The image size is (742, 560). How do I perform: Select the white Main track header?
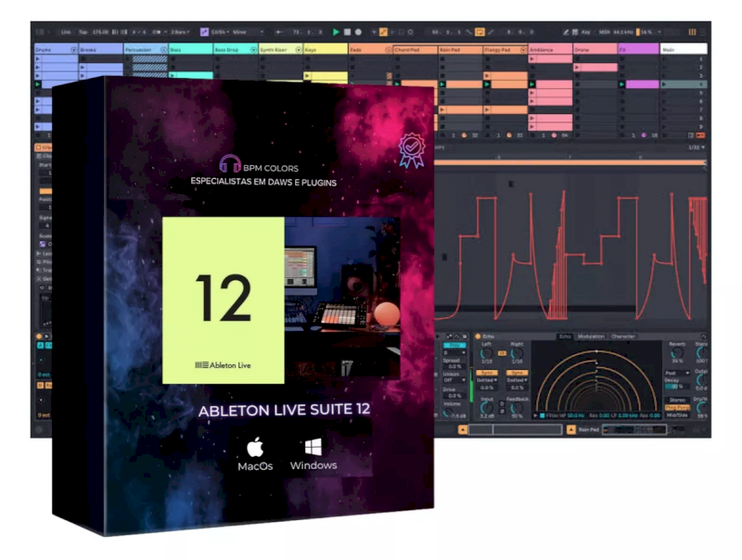click(684, 49)
